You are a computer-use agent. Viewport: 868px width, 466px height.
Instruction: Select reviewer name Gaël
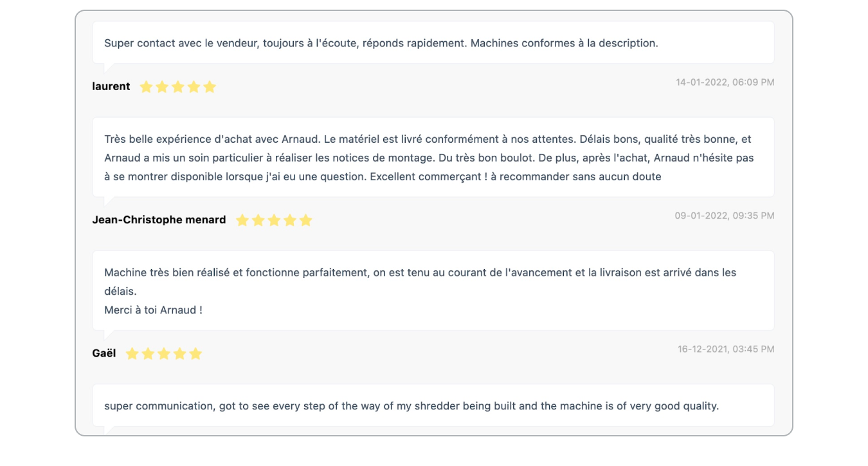[x=104, y=353]
